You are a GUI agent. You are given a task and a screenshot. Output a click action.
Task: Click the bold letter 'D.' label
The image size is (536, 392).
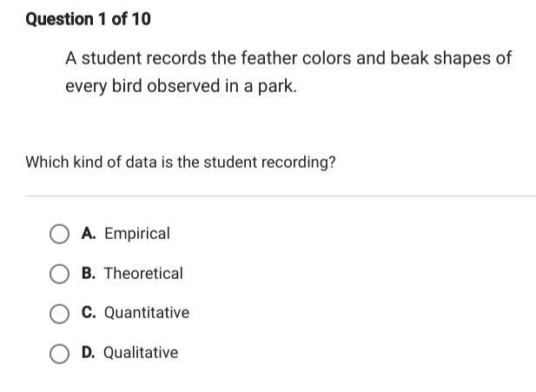(89, 352)
